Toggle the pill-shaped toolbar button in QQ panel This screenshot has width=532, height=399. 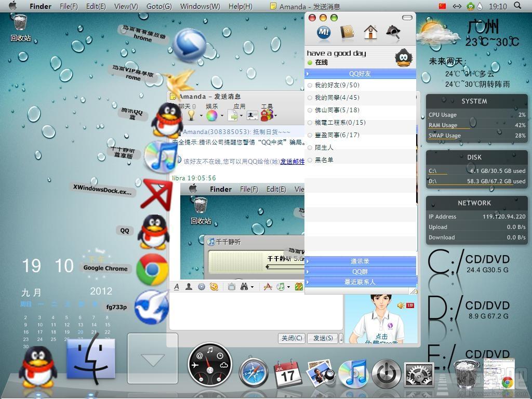coord(407,18)
